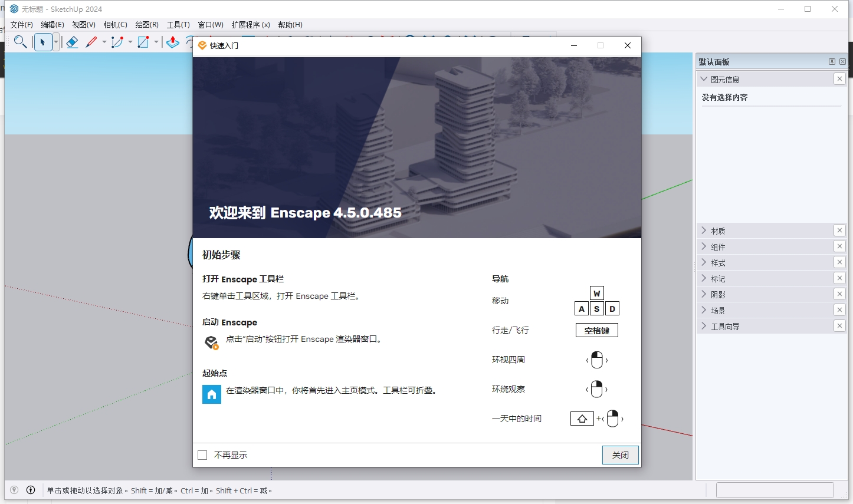Click the 关闭 button in the Quick Start dialog
Image resolution: width=853 pixels, height=504 pixels.
620,454
